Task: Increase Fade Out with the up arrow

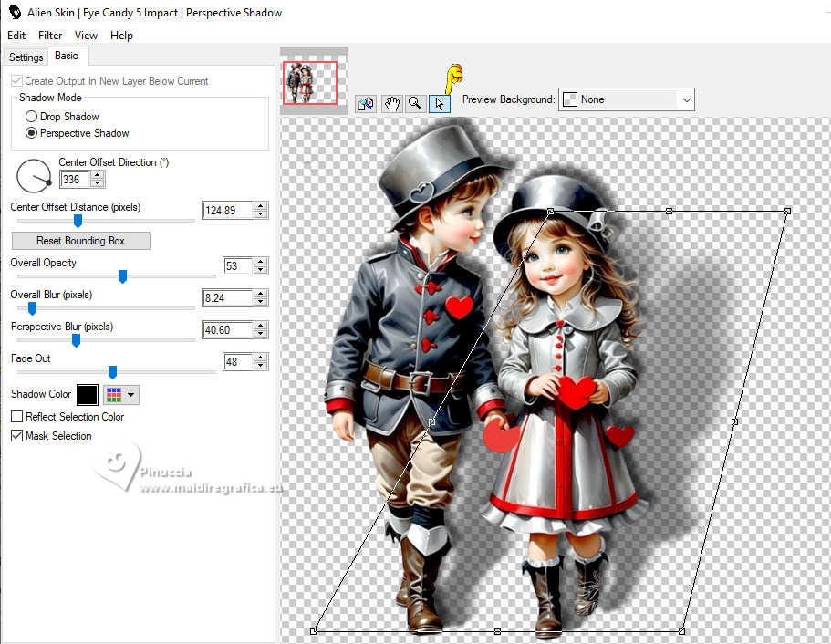Action: coord(260,358)
